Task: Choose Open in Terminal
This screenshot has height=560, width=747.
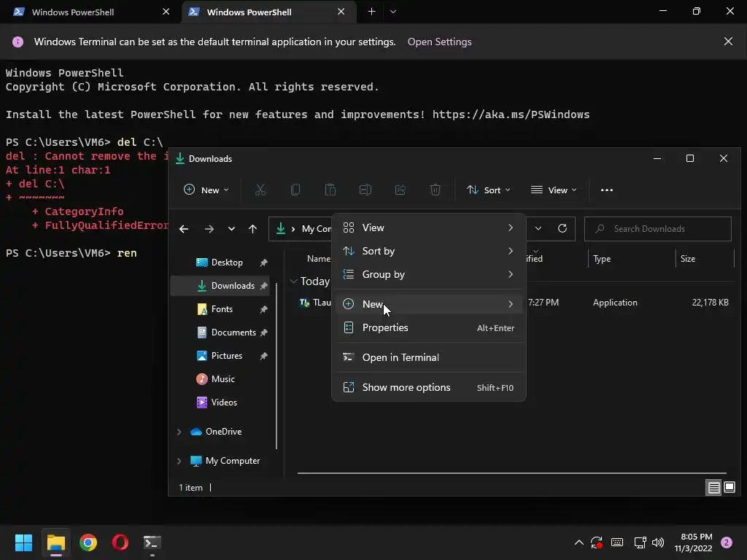Action: tap(429, 357)
